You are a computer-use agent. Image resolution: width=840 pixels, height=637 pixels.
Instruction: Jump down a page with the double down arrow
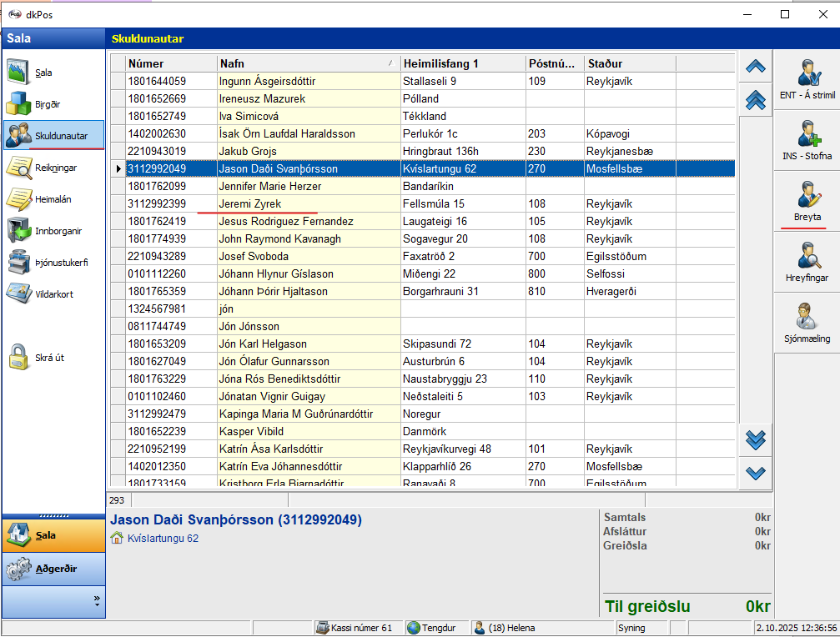[755, 439]
